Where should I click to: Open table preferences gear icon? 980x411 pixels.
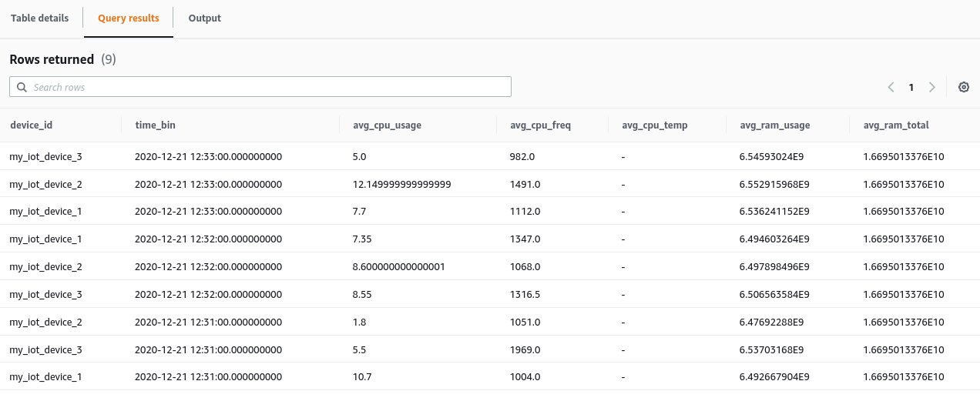(963, 87)
